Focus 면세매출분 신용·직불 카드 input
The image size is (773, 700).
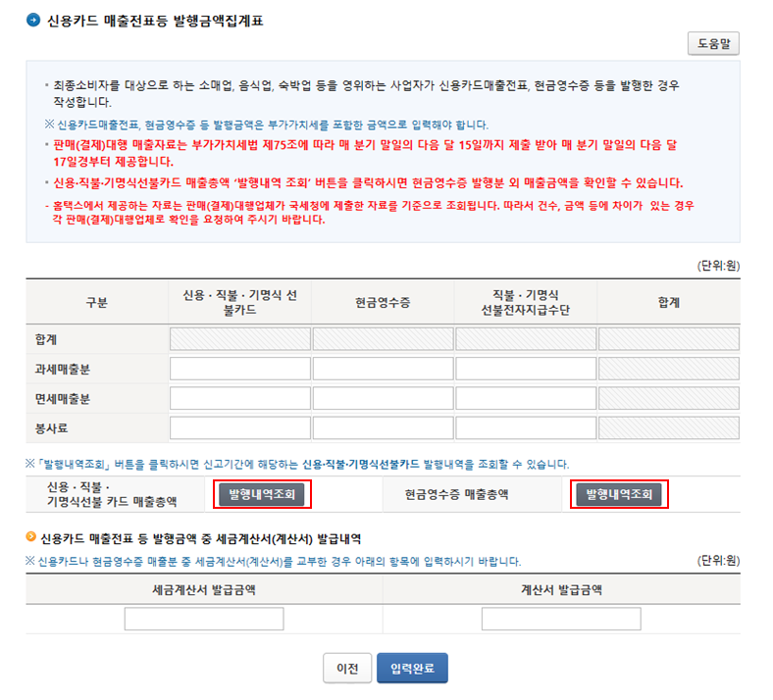[x=240, y=398]
